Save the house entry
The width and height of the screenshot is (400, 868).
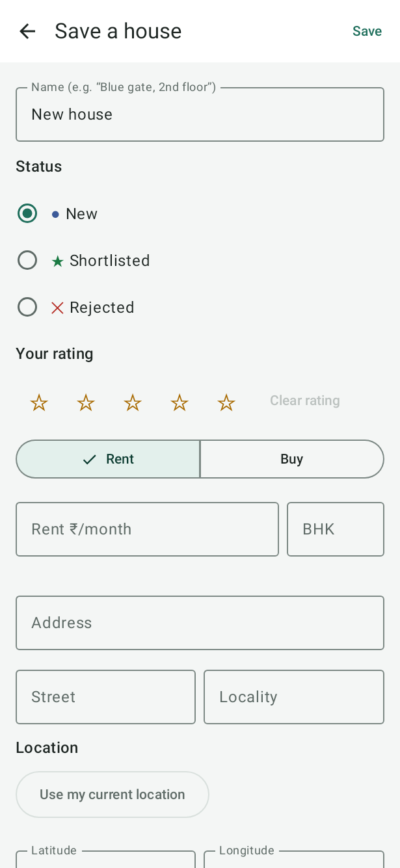click(367, 31)
